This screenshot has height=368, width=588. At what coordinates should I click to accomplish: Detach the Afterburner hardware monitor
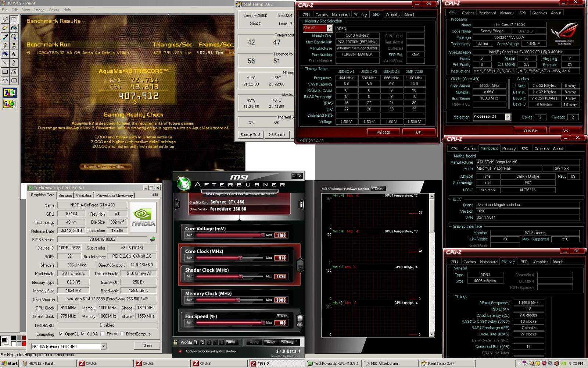click(378, 188)
